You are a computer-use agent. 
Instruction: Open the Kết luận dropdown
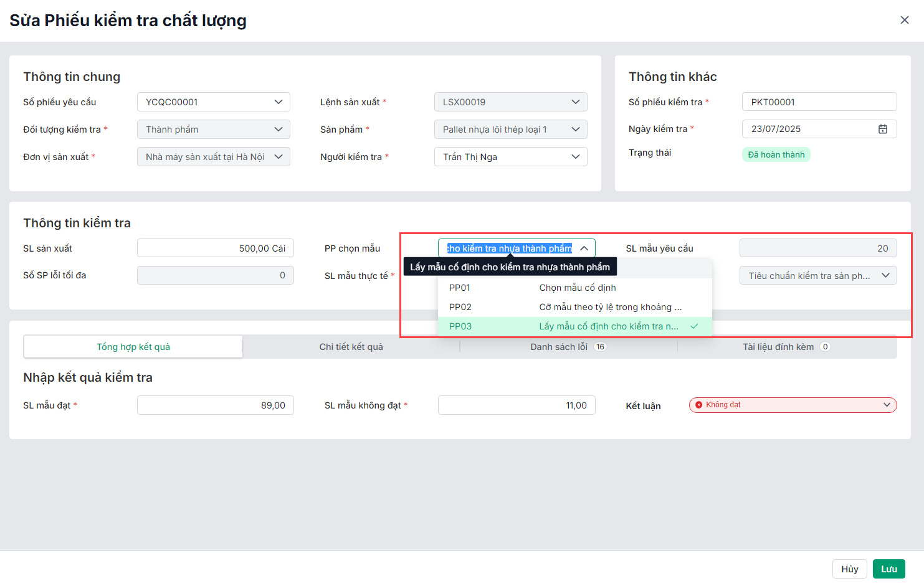click(886, 405)
